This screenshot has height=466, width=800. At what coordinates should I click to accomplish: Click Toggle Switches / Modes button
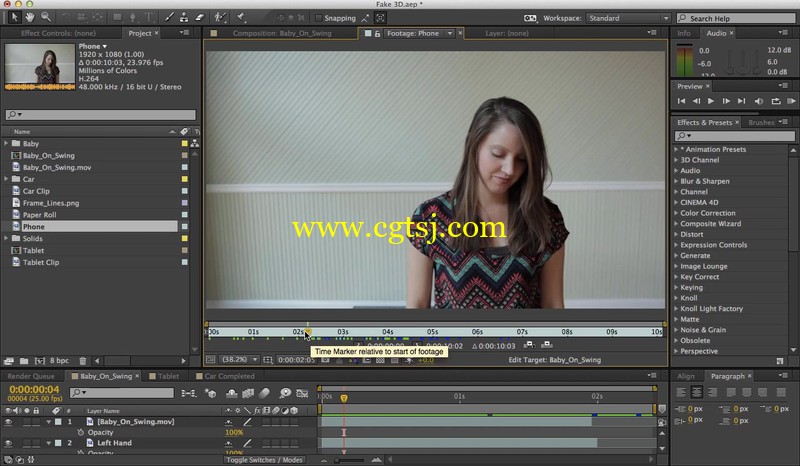pos(264,460)
